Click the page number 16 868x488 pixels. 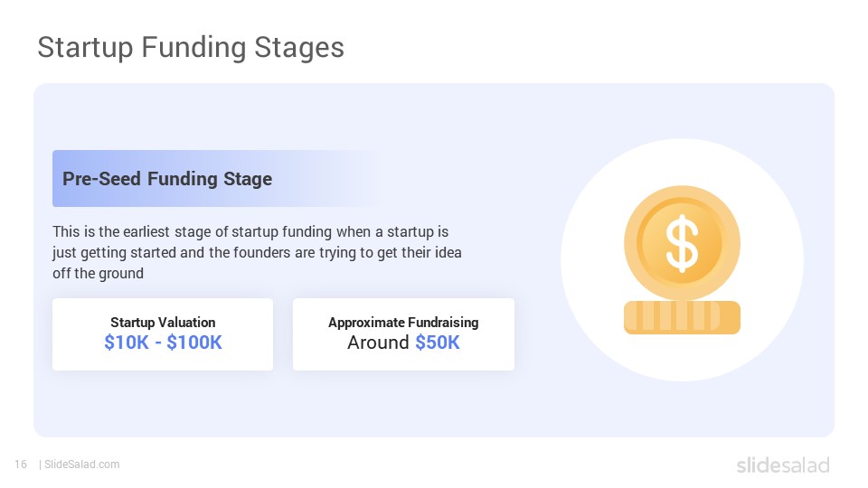[21, 465]
